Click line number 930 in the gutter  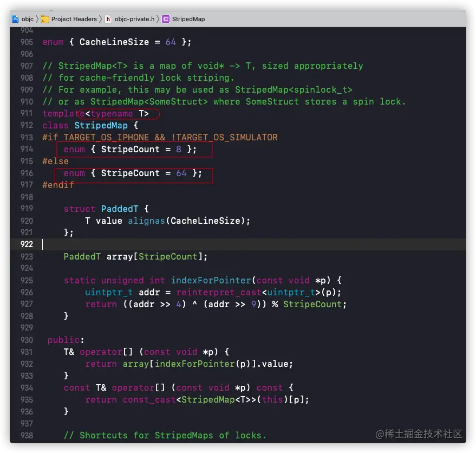point(27,340)
